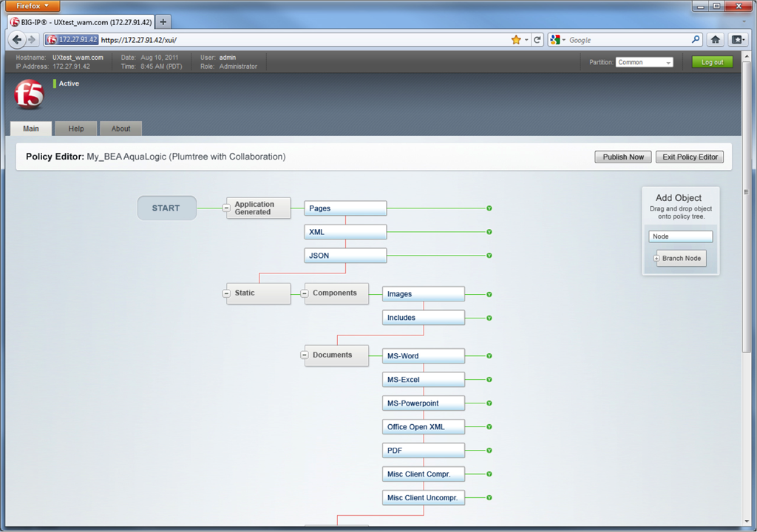Click the green endpoint icon on JSON row

[489, 256]
